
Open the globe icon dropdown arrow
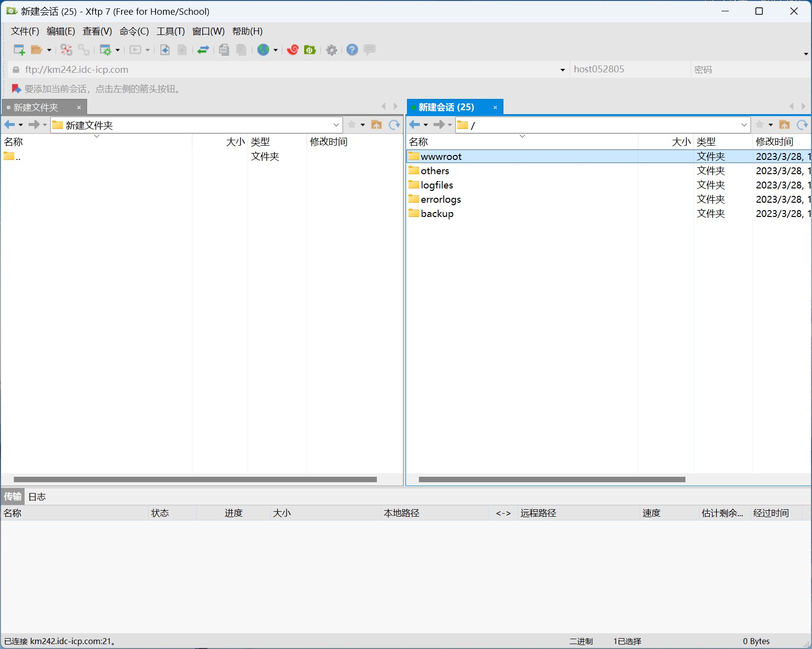[276, 50]
